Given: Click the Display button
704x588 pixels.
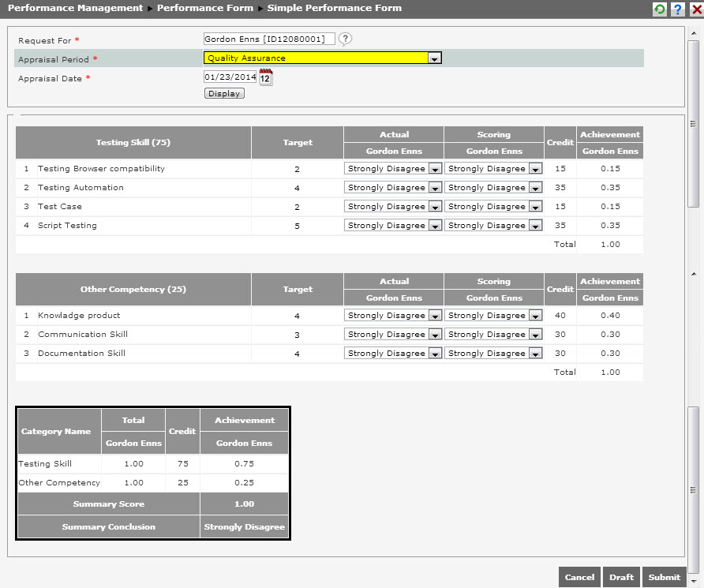Looking at the screenshot, I should point(224,93).
